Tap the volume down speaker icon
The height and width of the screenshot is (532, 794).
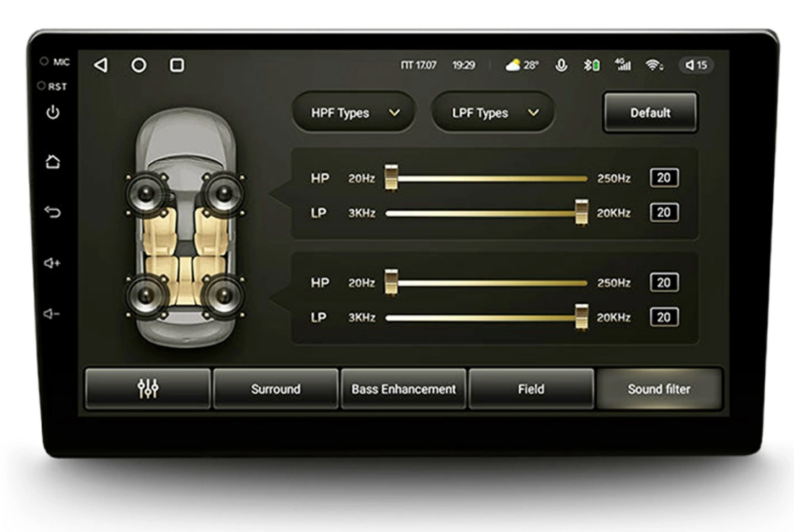pyautogui.click(x=52, y=314)
